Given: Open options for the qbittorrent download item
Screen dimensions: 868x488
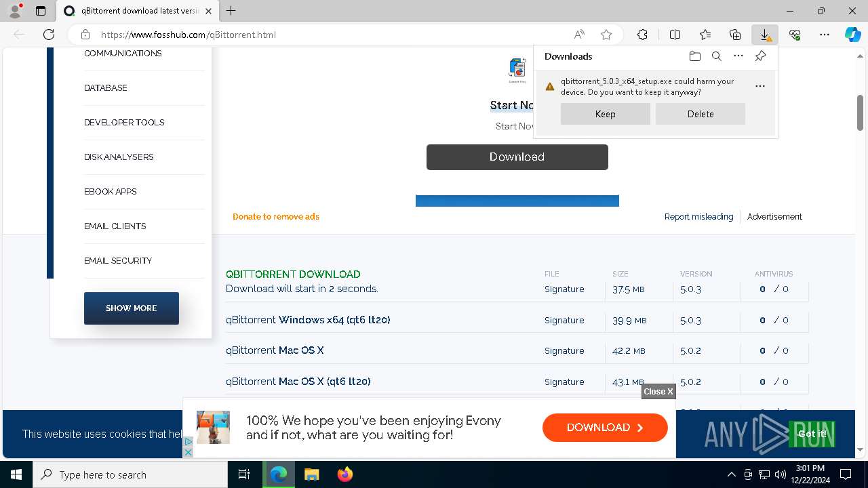Looking at the screenshot, I should 760,86.
